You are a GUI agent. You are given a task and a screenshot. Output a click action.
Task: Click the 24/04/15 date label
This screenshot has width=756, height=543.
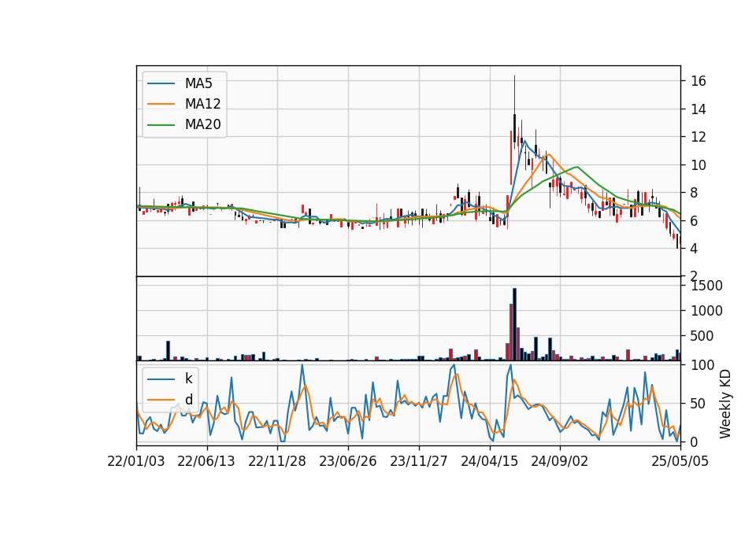[x=489, y=461]
